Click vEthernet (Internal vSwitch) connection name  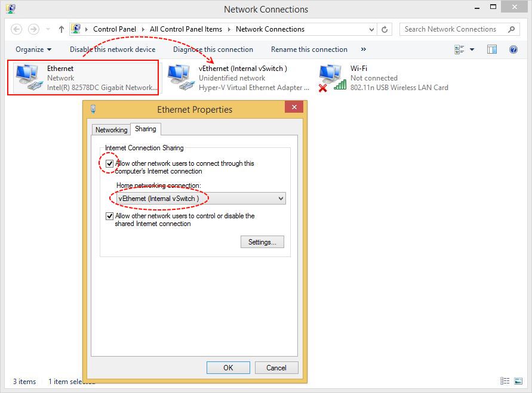(243, 69)
